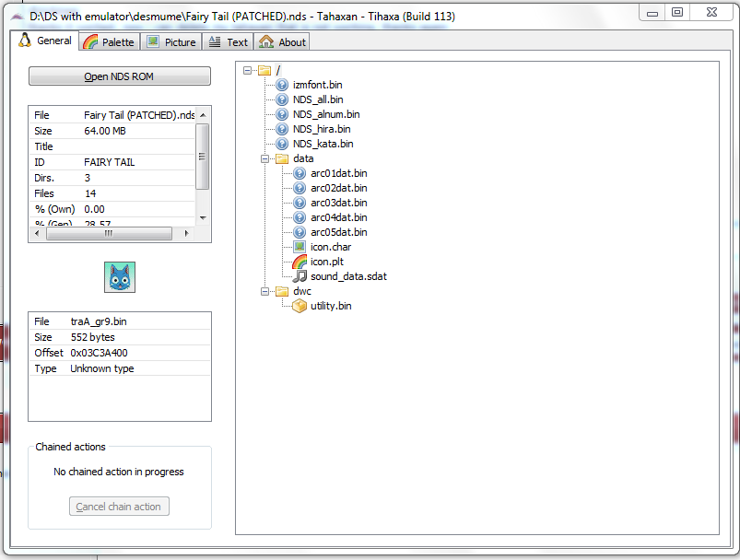740x560 pixels.
Task: Click the root folder icon
Action: coord(264,70)
